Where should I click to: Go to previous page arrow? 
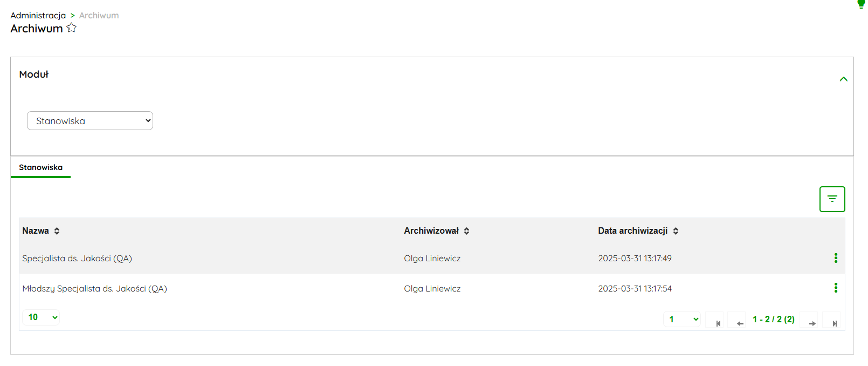tap(740, 323)
